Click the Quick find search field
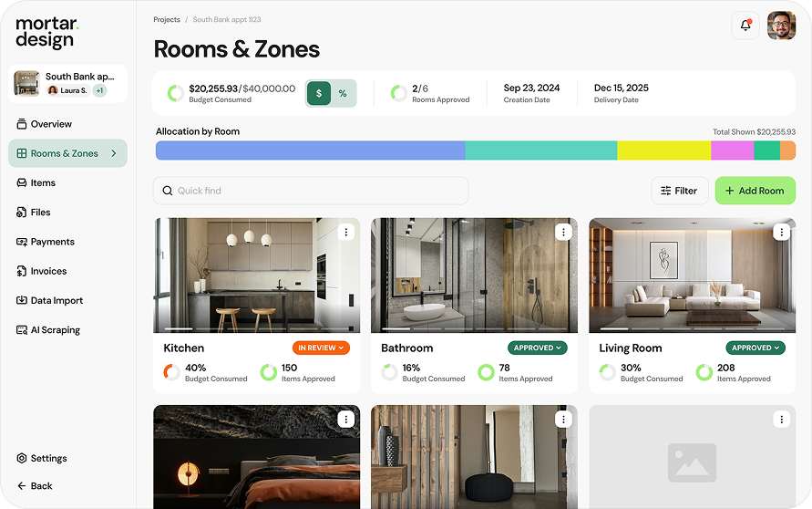The image size is (812, 509). click(x=311, y=191)
